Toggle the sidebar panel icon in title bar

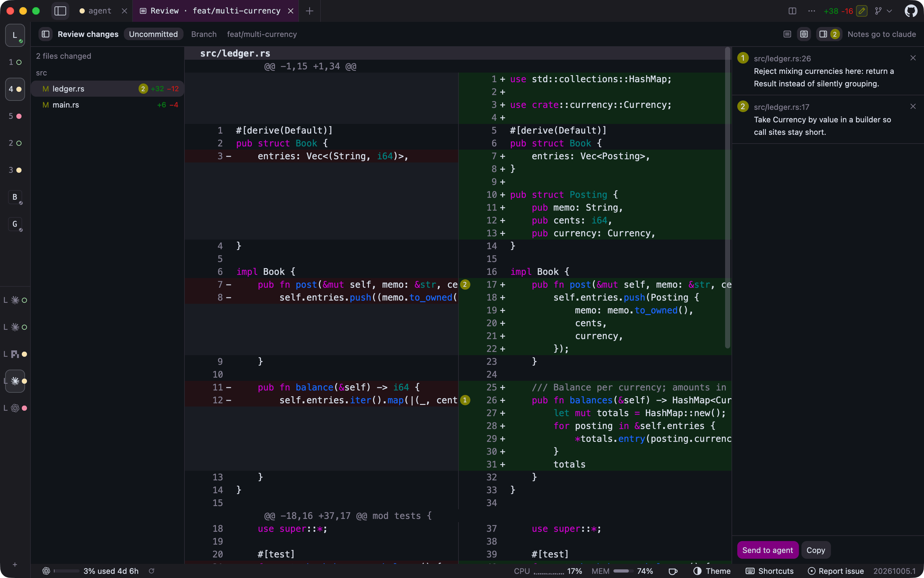[60, 11]
